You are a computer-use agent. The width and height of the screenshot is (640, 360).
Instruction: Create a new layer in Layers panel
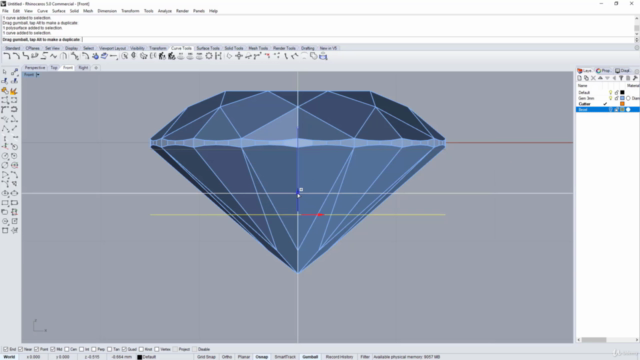(579, 78)
